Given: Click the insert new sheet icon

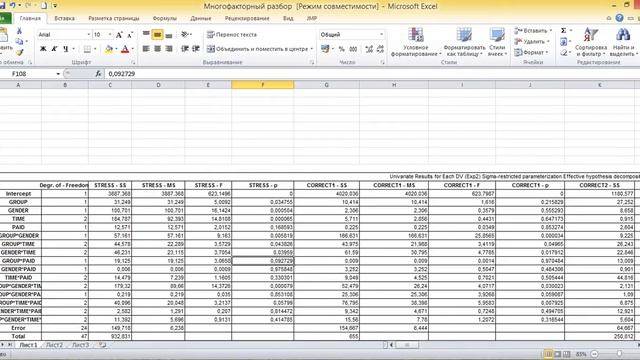Looking at the screenshot, I should pyautogui.click(x=102, y=345).
